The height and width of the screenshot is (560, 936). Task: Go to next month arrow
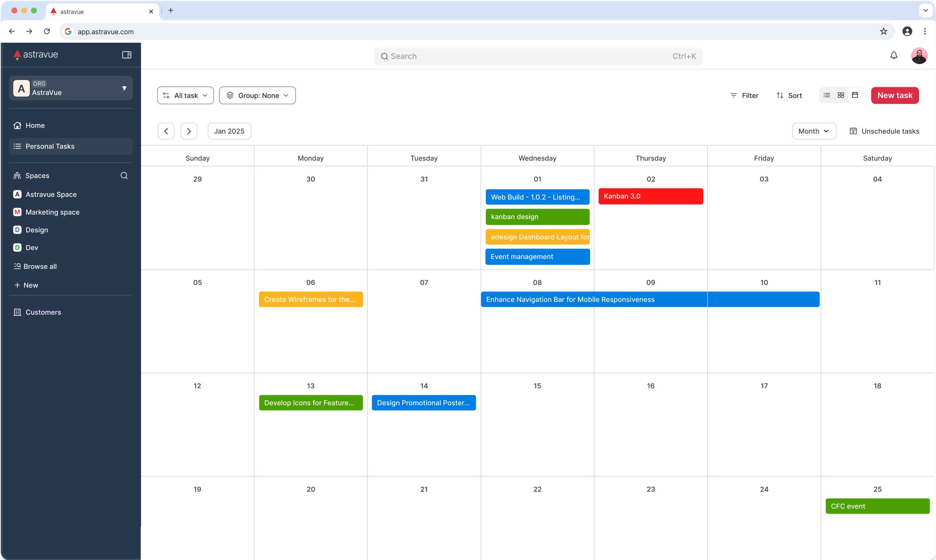189,131
